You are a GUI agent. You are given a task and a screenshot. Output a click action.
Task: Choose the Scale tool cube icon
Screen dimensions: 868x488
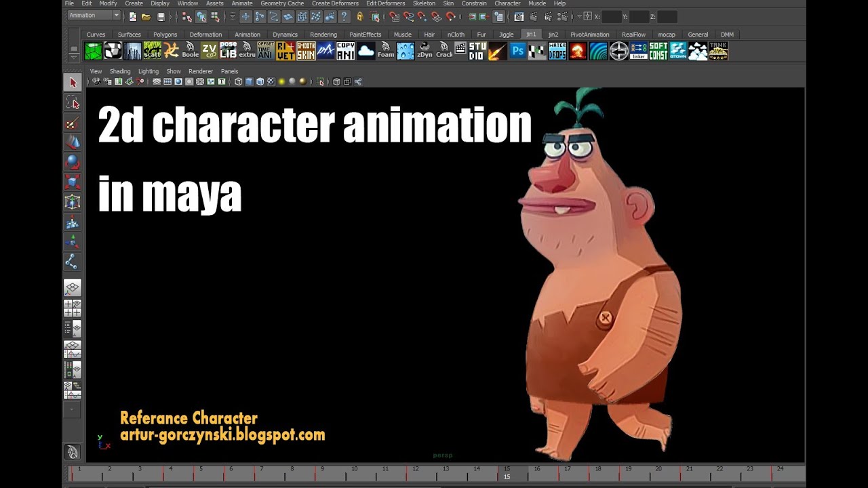point(73,182)
